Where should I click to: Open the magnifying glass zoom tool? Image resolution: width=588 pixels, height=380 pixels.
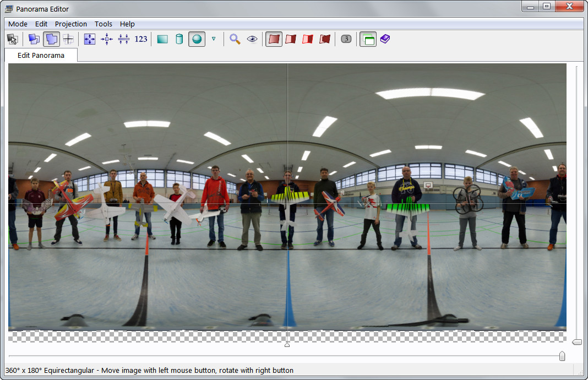235,39
